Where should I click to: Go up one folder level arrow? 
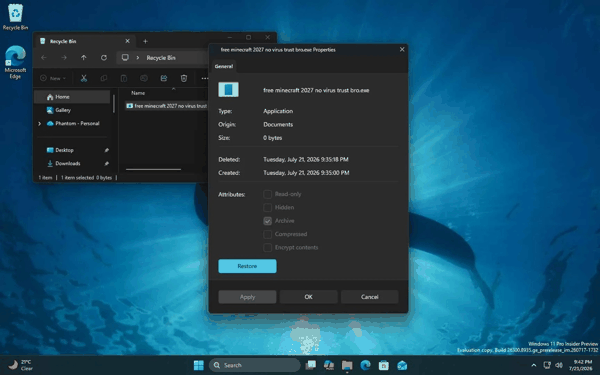pos(83,58)
